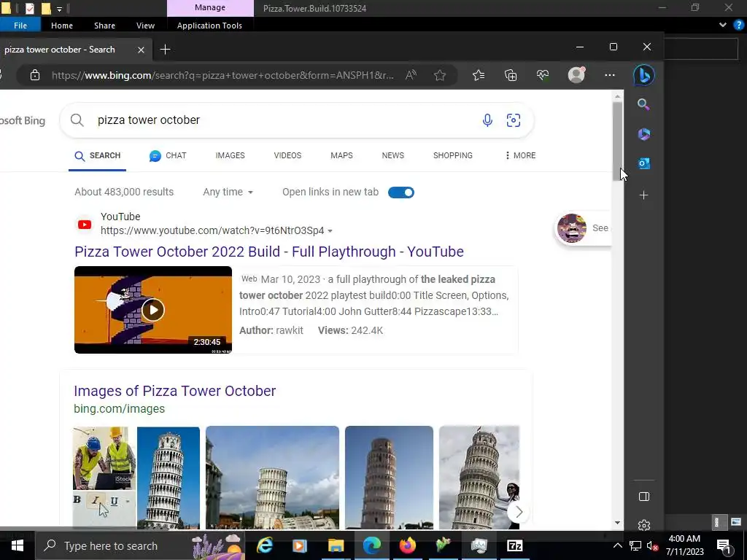Click the sidebar Search magnifier icon

tap(643, 104)
